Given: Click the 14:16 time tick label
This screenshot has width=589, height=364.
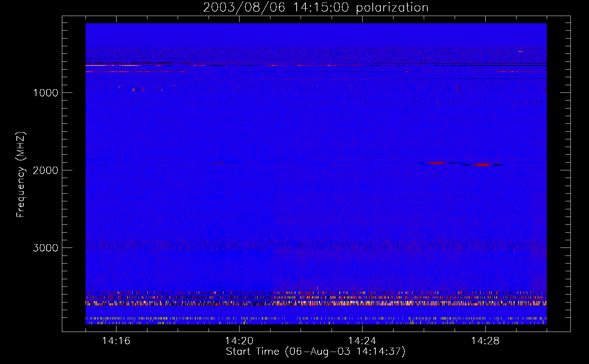Looking at the screenshot, I should [x=116, y=341].
